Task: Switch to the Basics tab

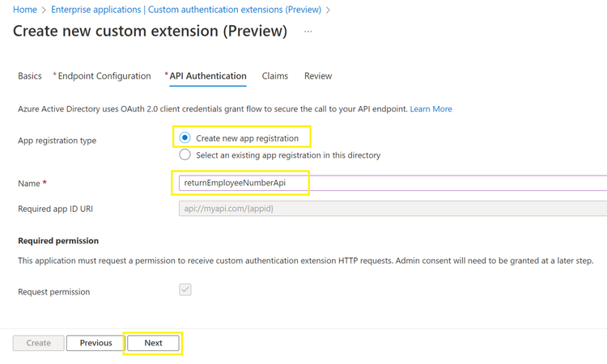Action: point(30,76)
